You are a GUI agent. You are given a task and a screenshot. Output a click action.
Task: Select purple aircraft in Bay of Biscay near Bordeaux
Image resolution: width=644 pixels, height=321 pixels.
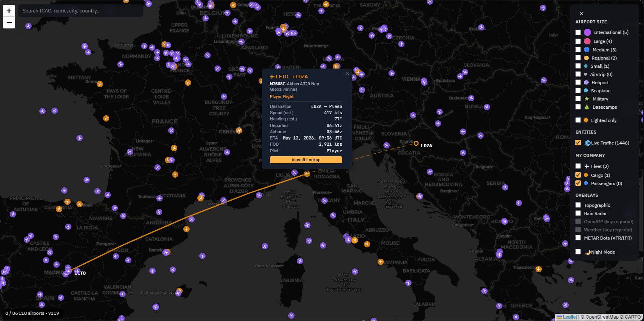(87, 180)
